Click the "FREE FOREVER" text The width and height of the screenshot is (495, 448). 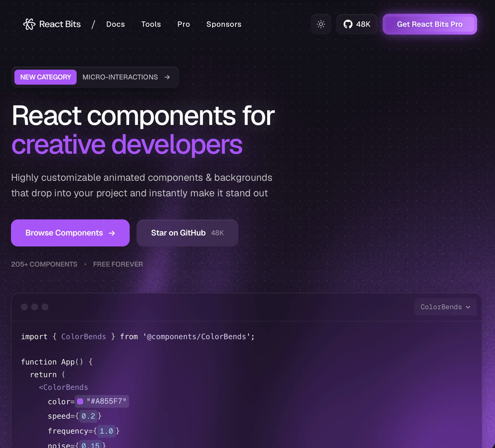click(118, 264)
